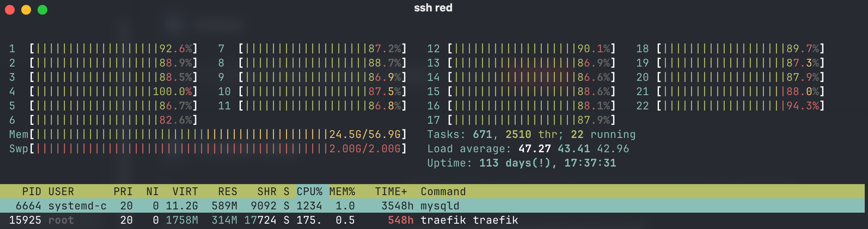The image size is (868, 229).
Task: Click the TIME+ column header
Action: click(391, 191)
